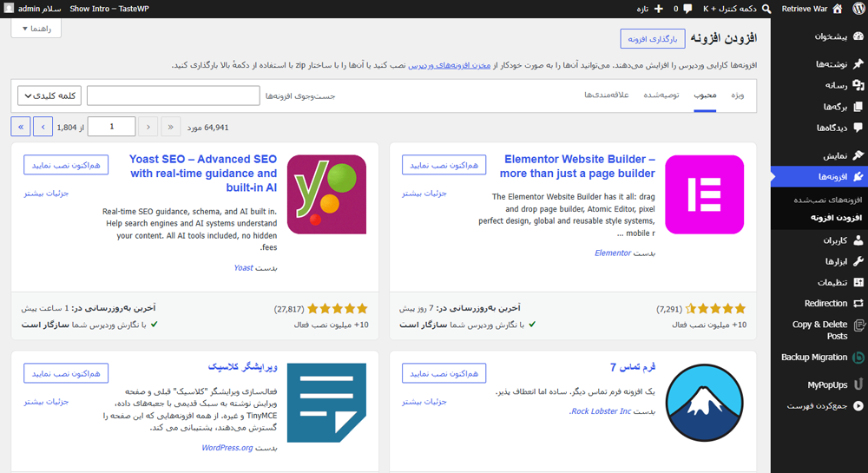
Task: Open more details for Yoast SEO
Action: 46,193
